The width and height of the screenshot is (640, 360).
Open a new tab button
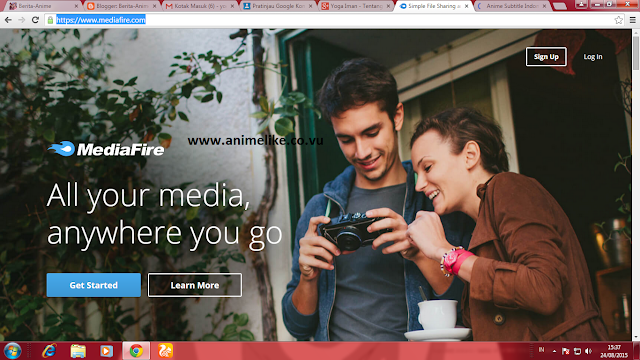click(560, 6)
